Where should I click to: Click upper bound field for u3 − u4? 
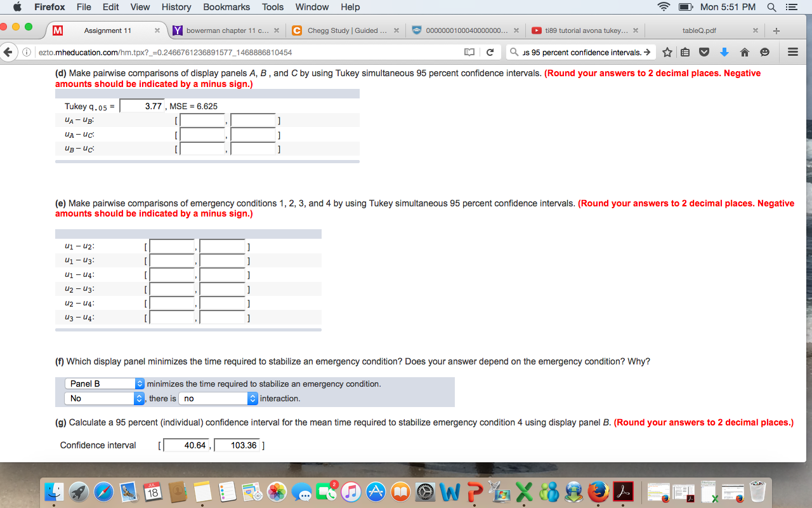coord(223,317)
